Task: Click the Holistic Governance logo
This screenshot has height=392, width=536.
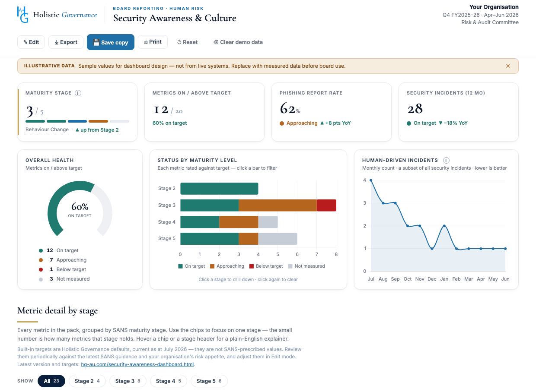Action: coord(57,15)
